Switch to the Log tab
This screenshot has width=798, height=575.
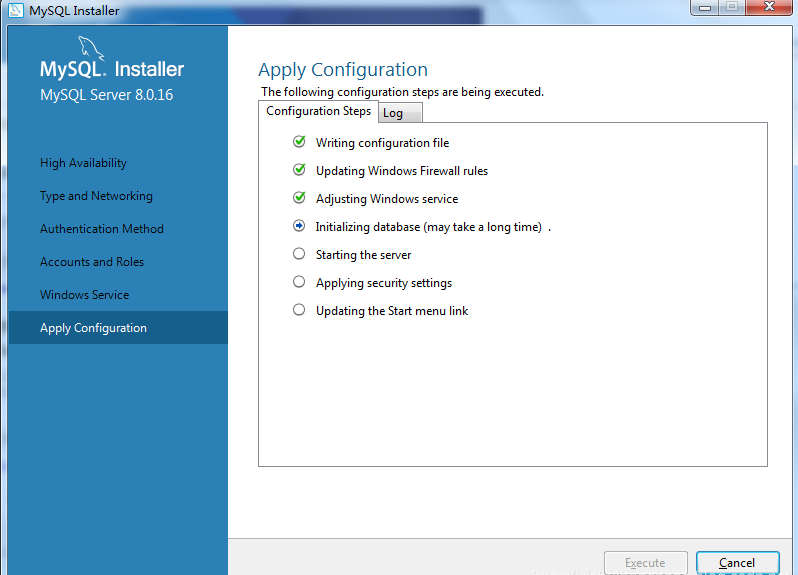pos(400,113)
